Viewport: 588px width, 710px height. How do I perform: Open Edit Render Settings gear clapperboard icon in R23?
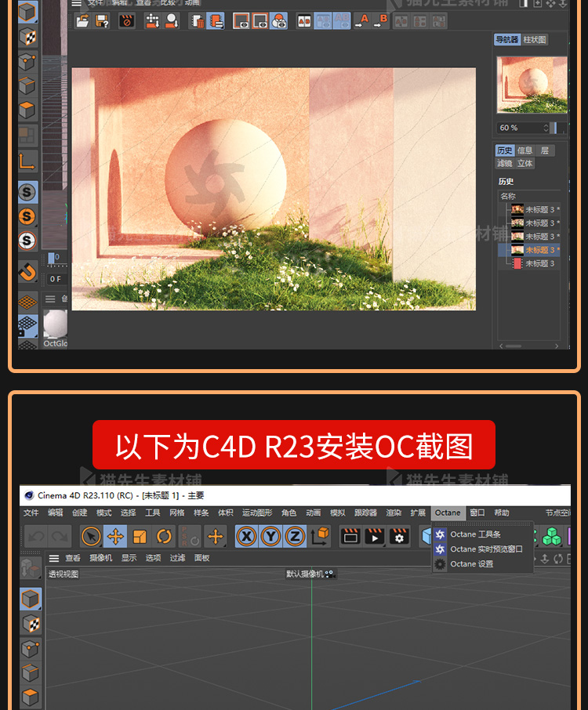pos(399,537)
